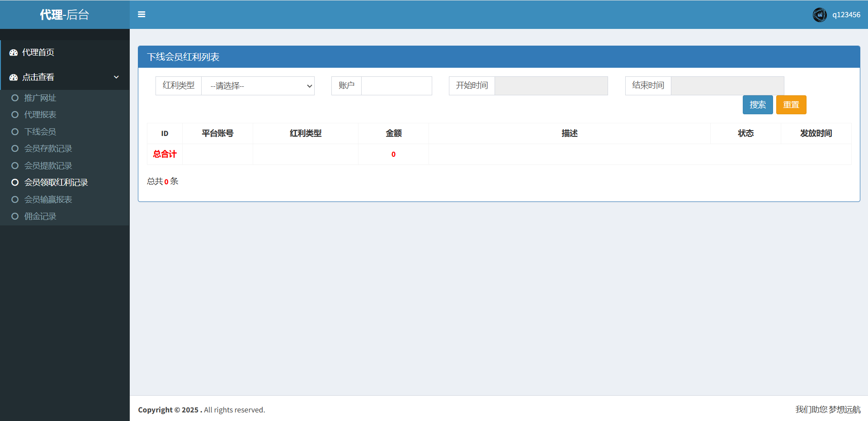
Task: Go to 会员存款记录 sidebar item
Action: (x=48, y=149)
